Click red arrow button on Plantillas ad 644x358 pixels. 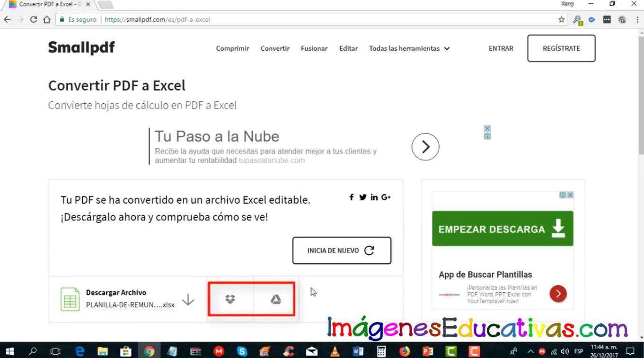(558, 294)
